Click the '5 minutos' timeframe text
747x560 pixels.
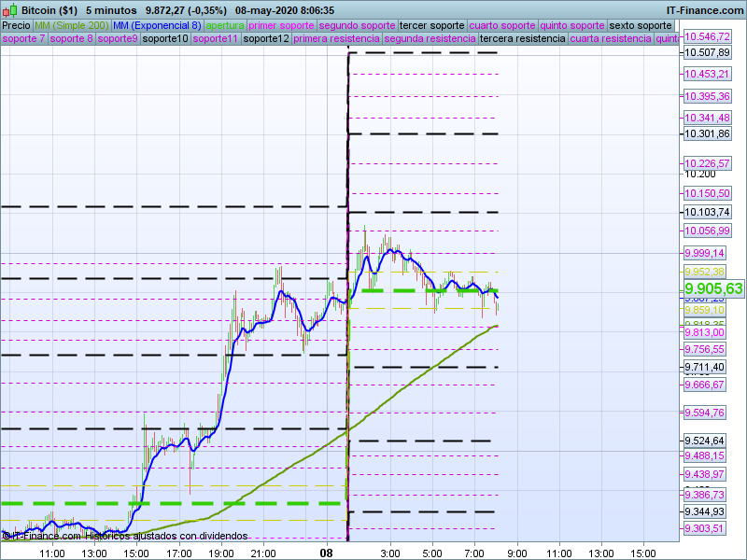coord(111,9)
